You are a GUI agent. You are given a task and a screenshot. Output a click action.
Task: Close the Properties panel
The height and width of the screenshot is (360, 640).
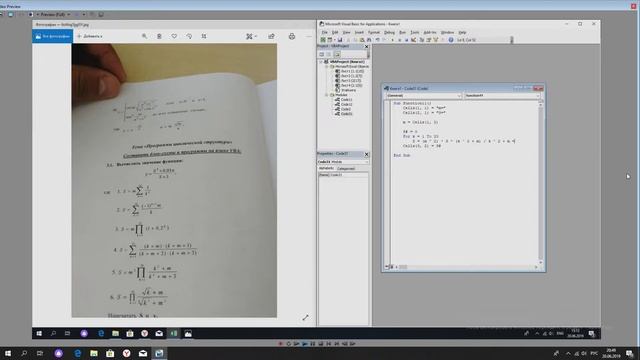coord(366,154)
